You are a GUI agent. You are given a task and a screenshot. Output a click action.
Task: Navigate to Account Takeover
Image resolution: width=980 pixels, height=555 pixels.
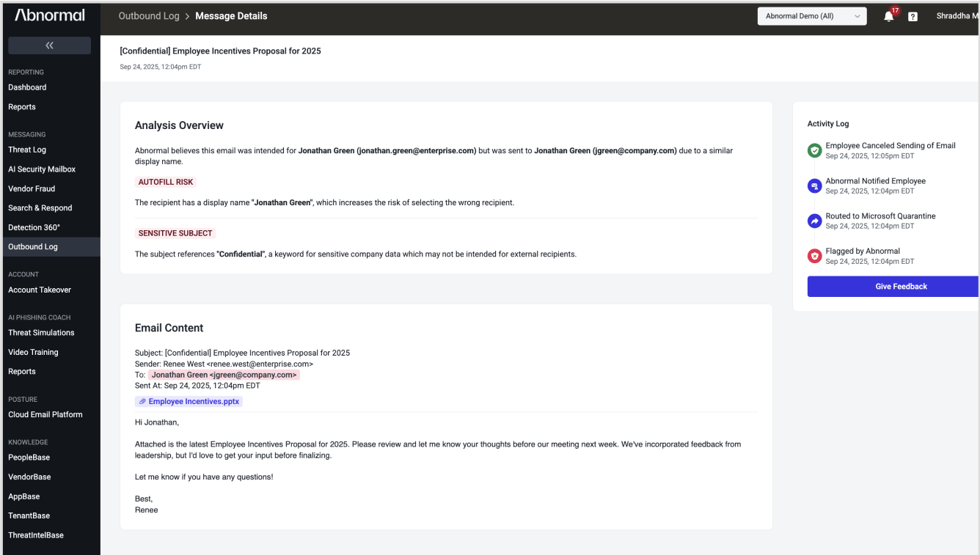[x=40, y=290]
